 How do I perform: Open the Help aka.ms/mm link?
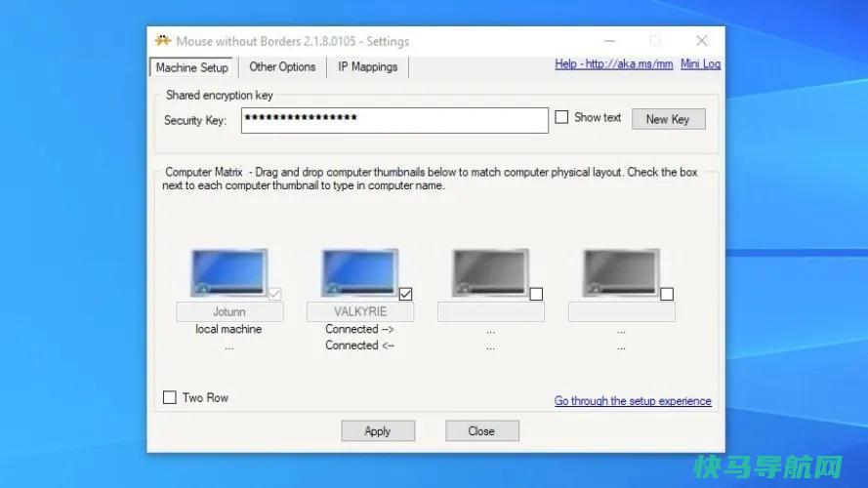point(614,64)
